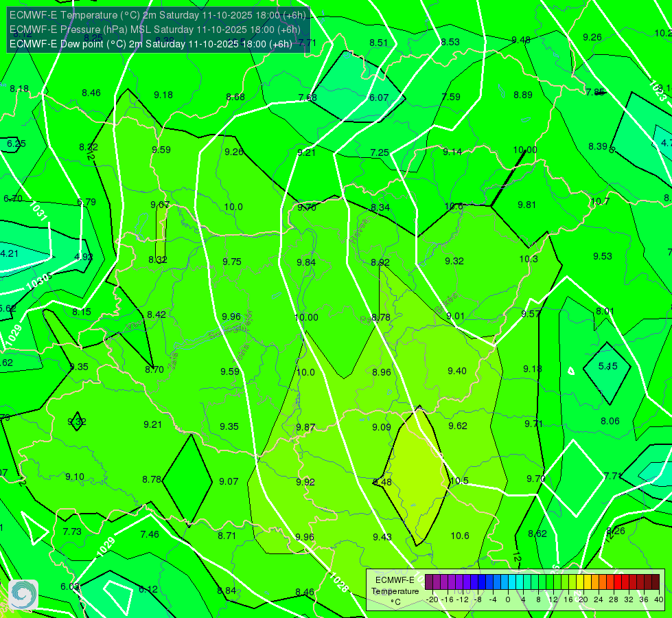Click the dew point value 8.15
This screenshot has height=618, width=672.
pos(82,312)
